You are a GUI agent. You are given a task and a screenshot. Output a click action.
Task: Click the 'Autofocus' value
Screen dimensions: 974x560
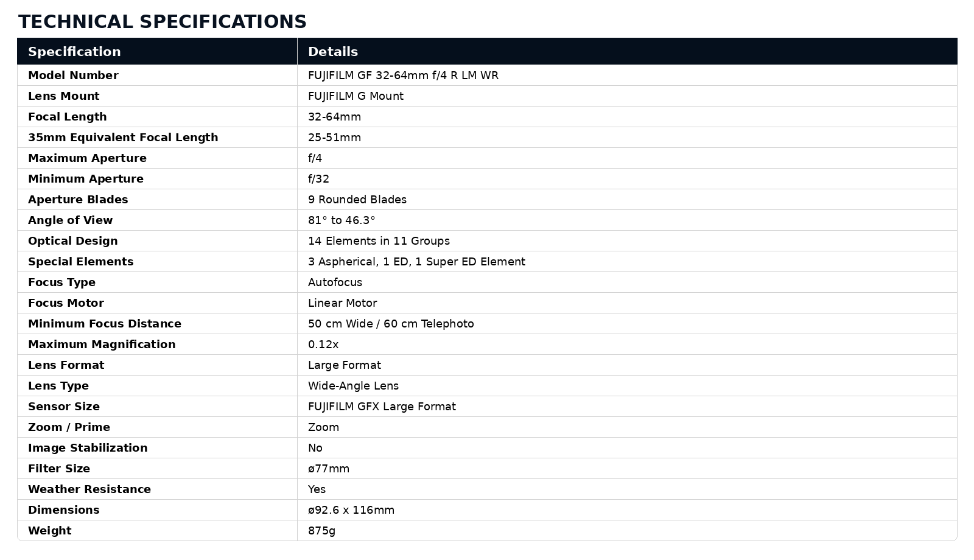tap(335, 282)
